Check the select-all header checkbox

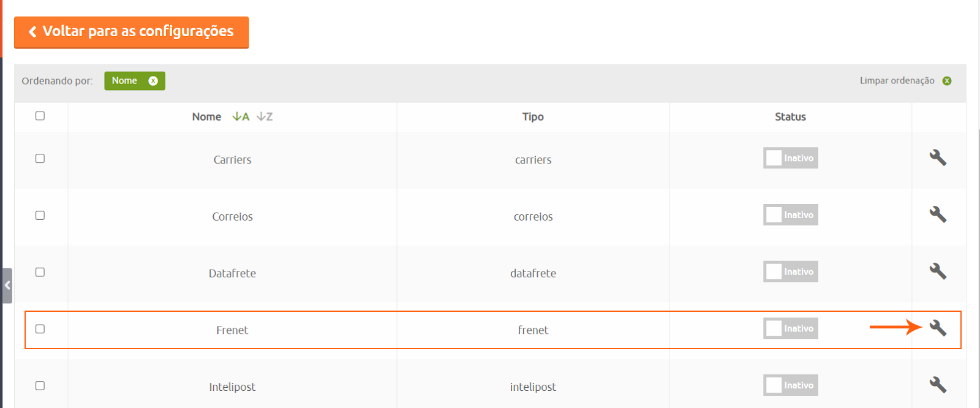[40, 116]
